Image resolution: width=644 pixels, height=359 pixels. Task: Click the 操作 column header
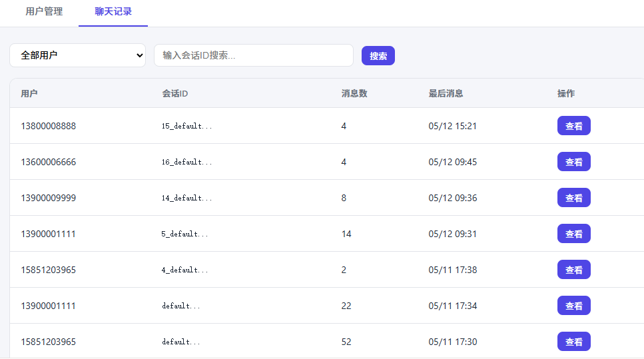[x=566, y=93]
